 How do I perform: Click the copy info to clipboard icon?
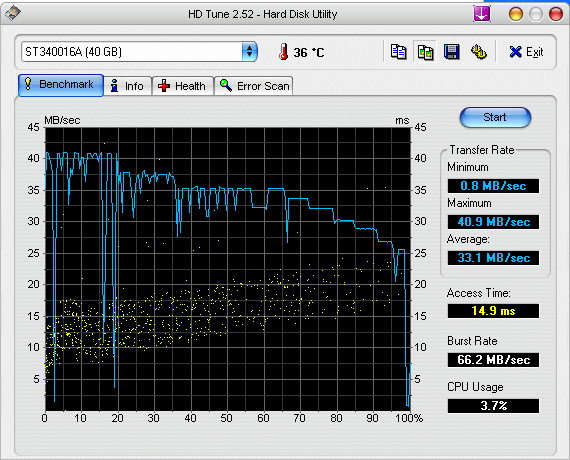click(x=398, y=52)
